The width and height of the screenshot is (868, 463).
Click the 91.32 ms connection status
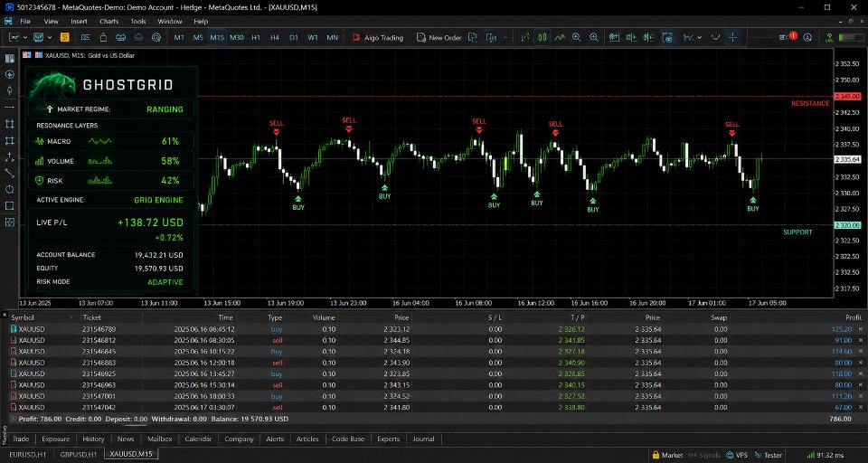click(x=826, y=455)
